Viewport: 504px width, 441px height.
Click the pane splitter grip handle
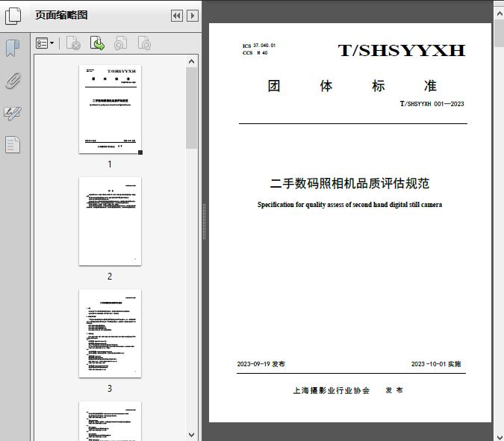tap(204, 221)
